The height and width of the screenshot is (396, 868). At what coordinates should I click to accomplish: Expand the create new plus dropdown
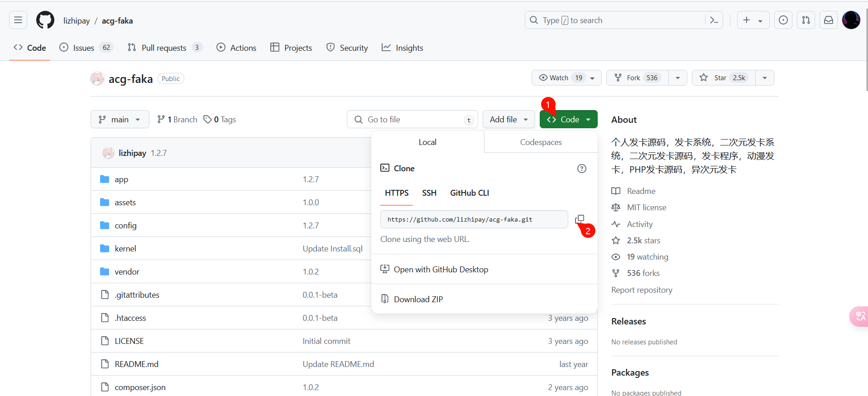pos(753,20)
